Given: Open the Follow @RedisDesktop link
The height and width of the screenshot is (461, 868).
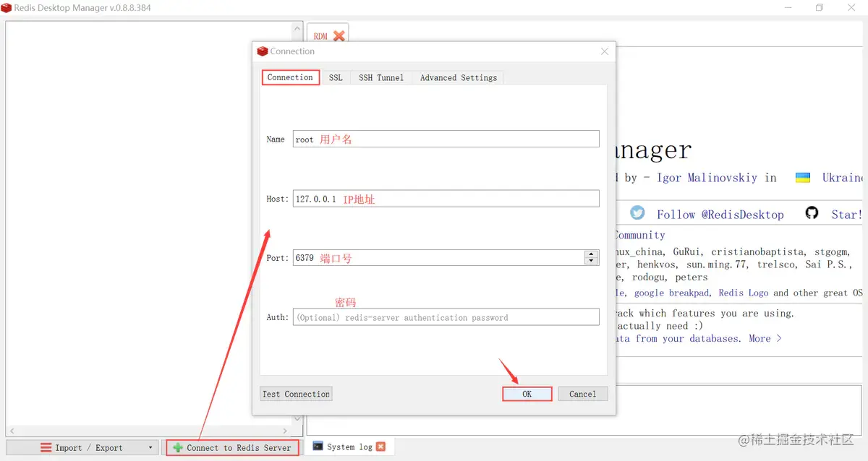Looking at the screenshot, I should pyautogui.click(x=720, y=214).
